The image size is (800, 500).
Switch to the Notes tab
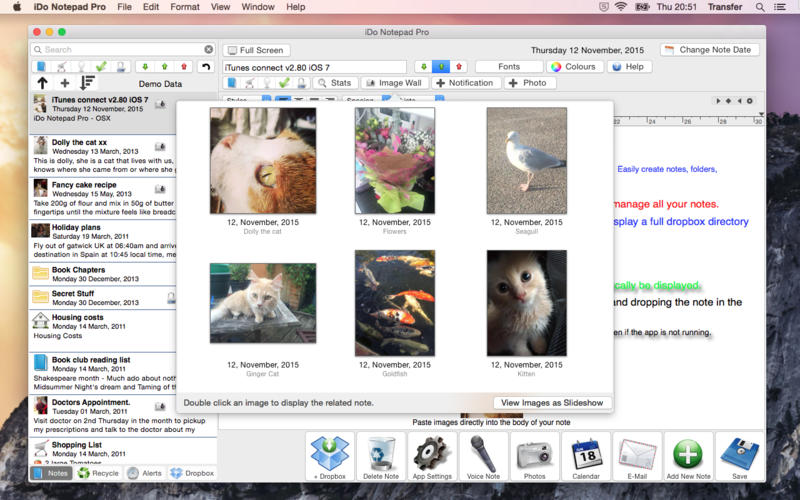[x=51, y=473]
